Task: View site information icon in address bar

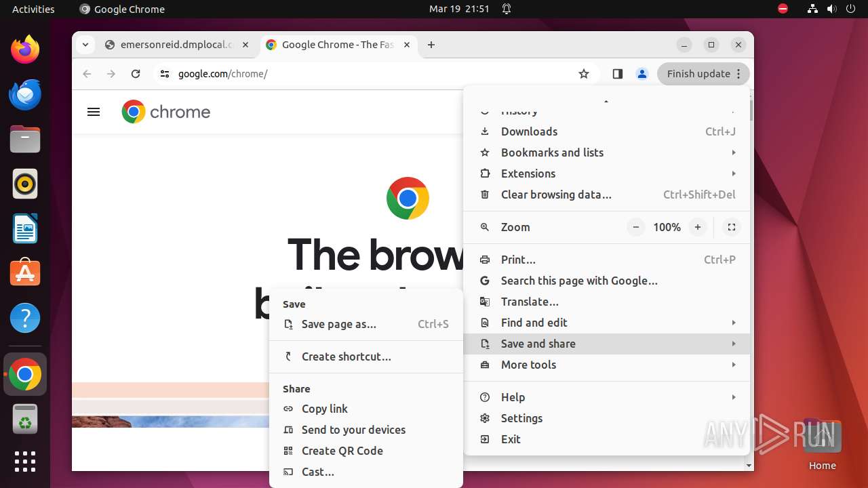Action: click(164, 74)
